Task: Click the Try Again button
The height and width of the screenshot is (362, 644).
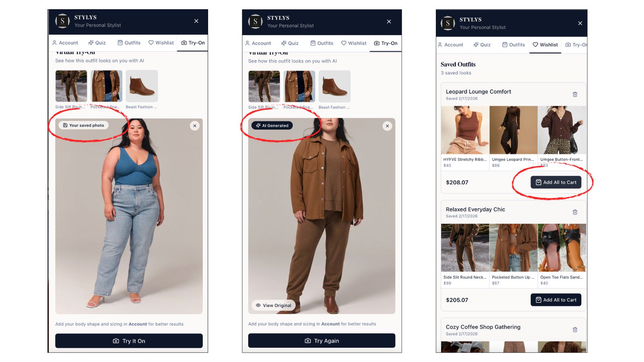Action: [x=322, y=341]
